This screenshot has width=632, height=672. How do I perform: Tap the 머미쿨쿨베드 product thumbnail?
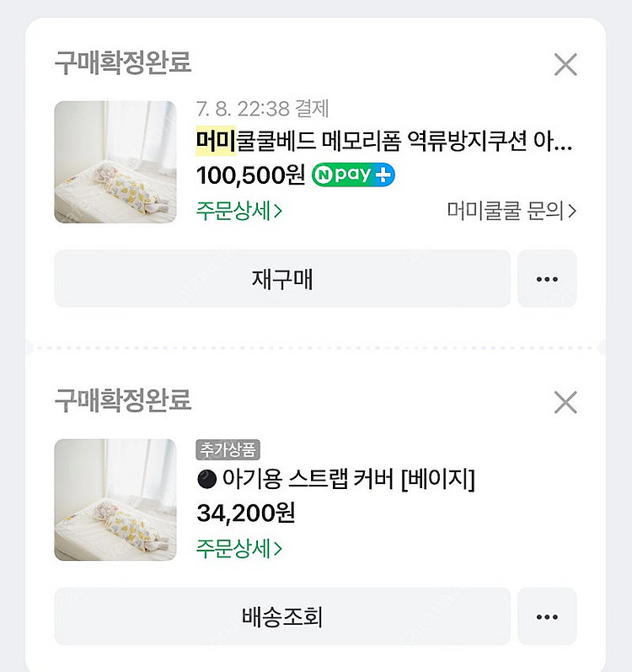(115, 162)
